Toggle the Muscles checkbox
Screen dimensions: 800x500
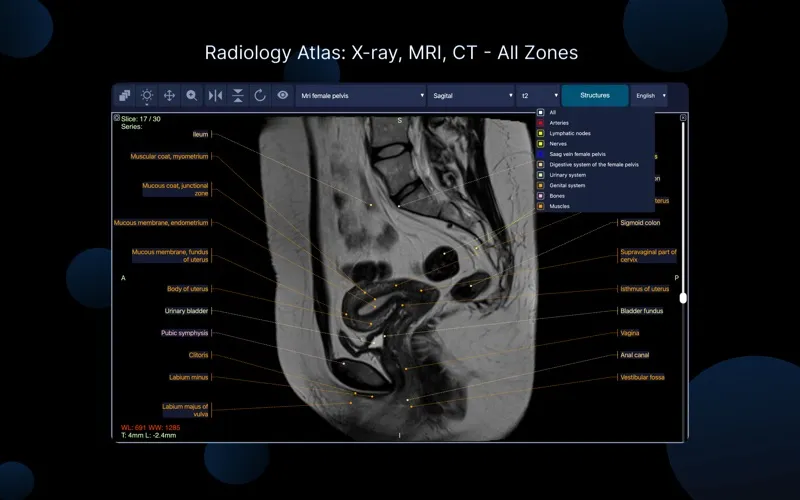point(541,206)
